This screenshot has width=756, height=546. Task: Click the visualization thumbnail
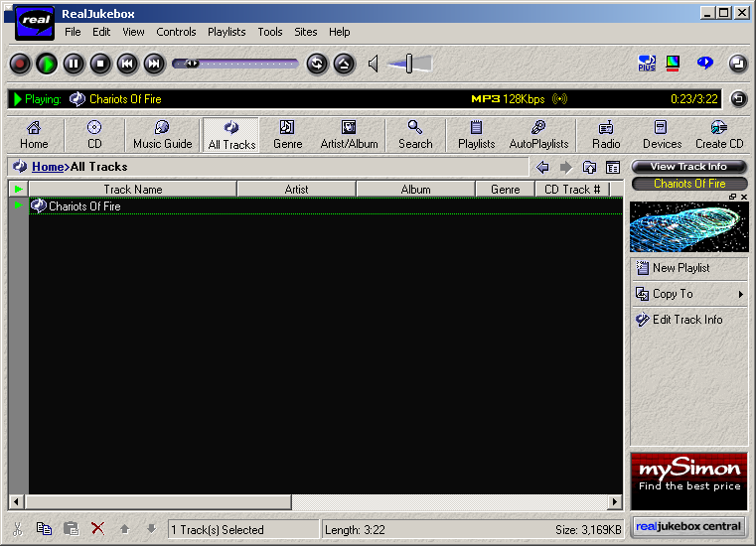(689, 226)
